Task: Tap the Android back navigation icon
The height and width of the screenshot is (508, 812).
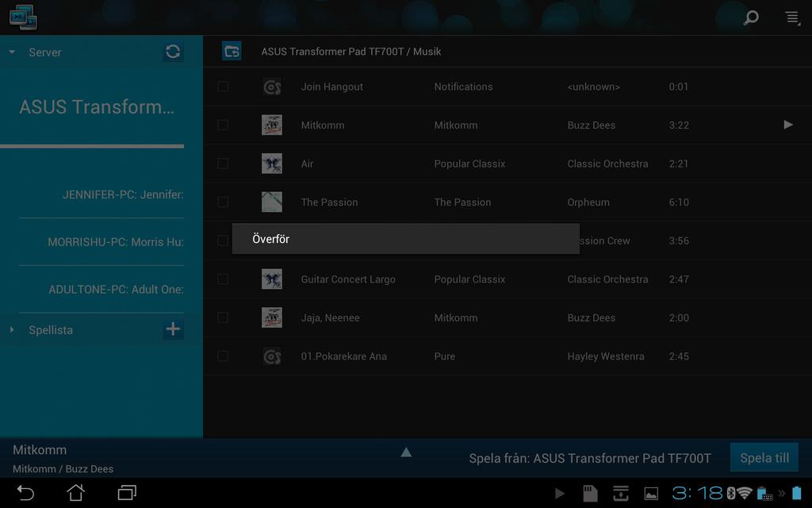Action: click(x=25, y=492)
